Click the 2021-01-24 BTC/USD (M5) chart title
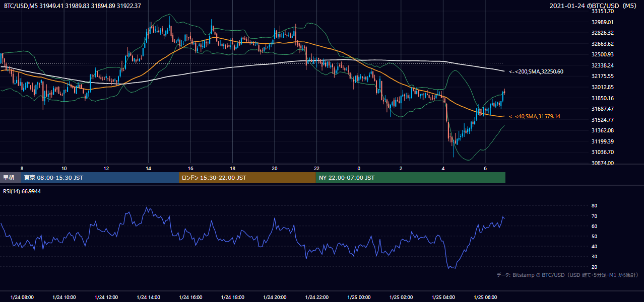Image resolution: width=644 pixels, height=302 pixels. (594, 6)
